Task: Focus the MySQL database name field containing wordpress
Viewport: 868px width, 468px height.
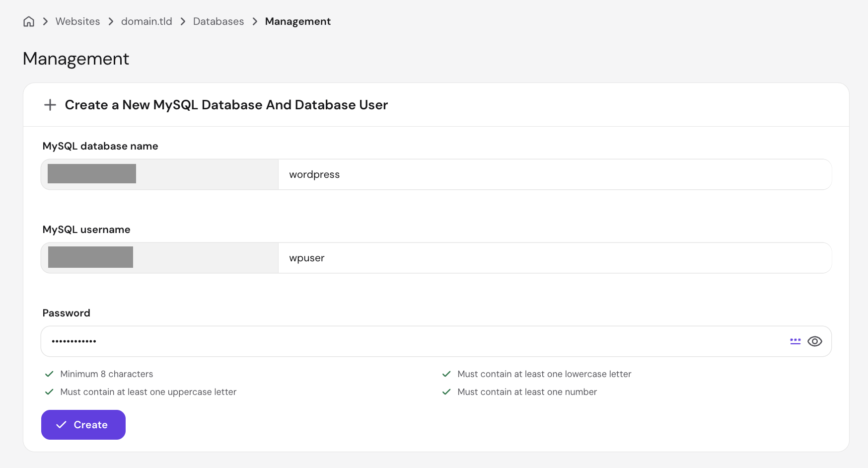Action: point(555,174)
